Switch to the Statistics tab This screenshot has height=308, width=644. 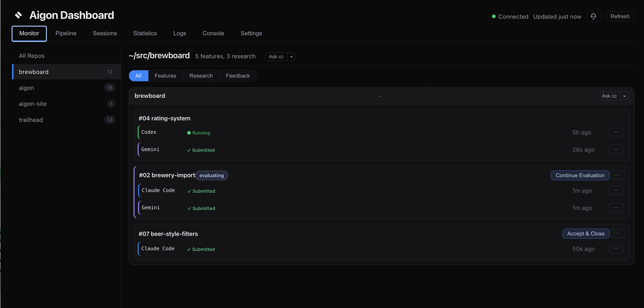tap(145, 33)
